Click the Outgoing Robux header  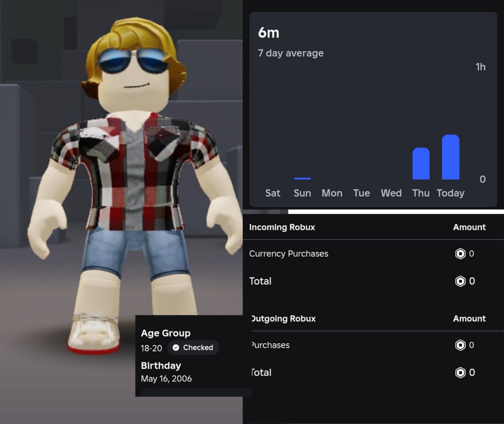point(283,319)
